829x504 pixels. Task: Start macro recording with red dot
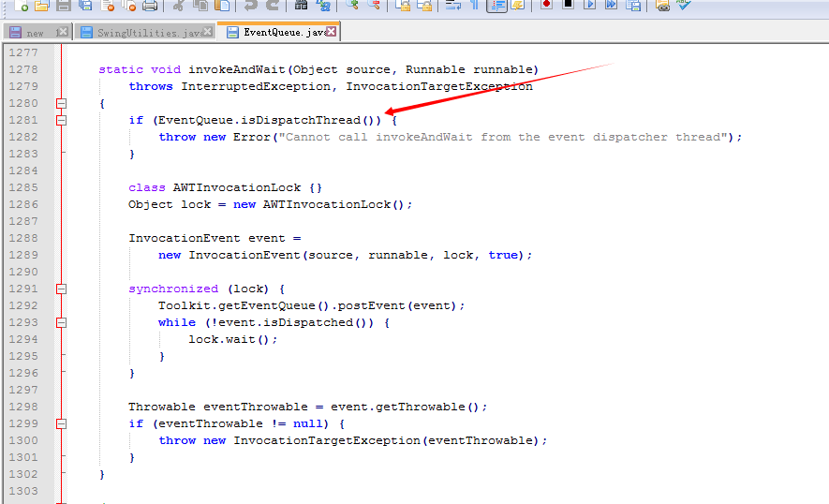coord(546,5)
